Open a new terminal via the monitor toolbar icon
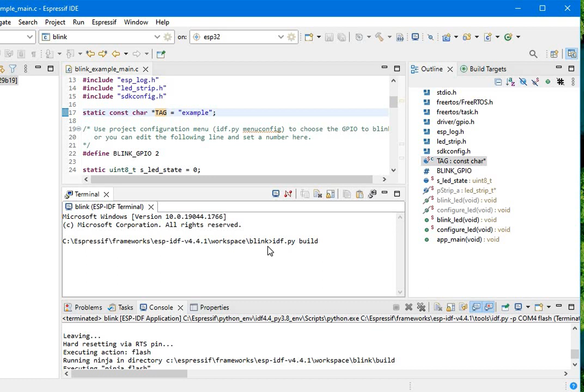Screen dimensions: 584x392 [x=415, y=37]
